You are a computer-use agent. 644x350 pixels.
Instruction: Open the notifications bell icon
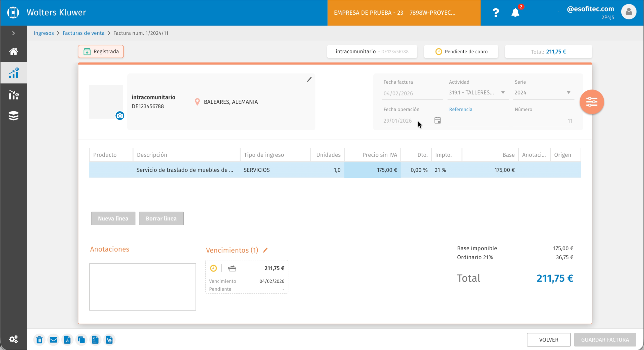pos(515,12)
